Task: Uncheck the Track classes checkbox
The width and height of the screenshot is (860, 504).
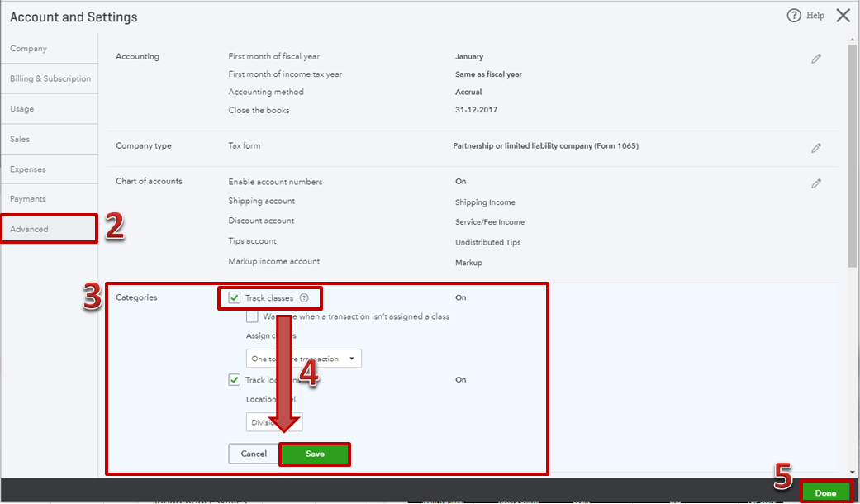Action: pyautogui.click(x=233, y=297)
